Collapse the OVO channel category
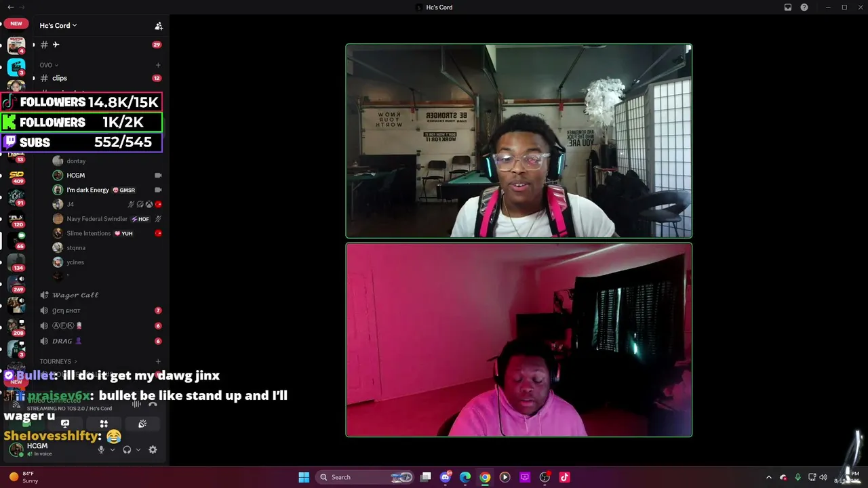Screen dimensions: 868x488 pos(49,65)
